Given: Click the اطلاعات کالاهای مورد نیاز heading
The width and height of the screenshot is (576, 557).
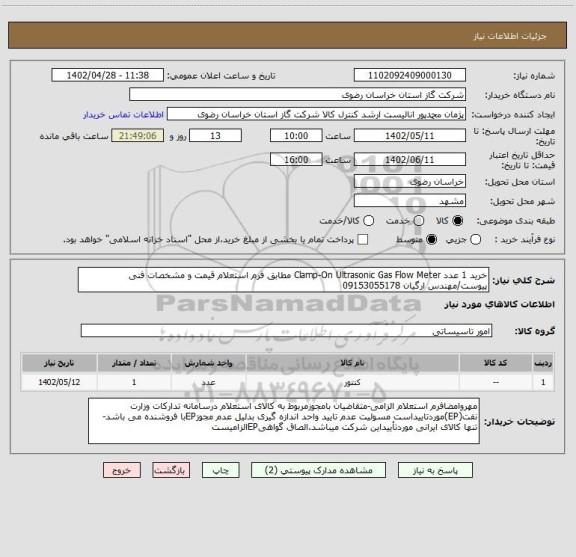Looking at the screenshot, I should [x=499, y=305].
